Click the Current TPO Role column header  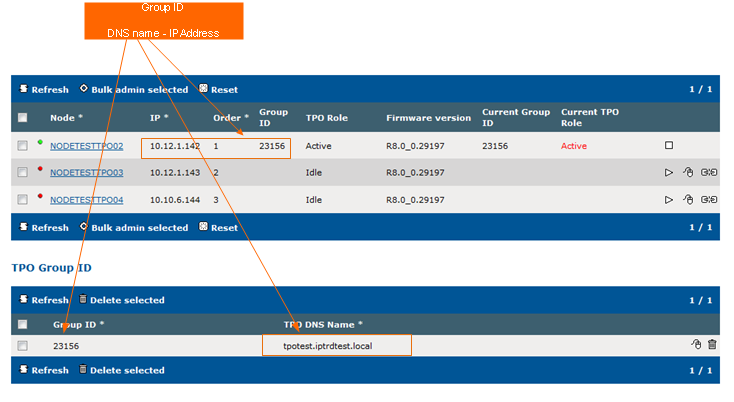[x=590, y=117]
